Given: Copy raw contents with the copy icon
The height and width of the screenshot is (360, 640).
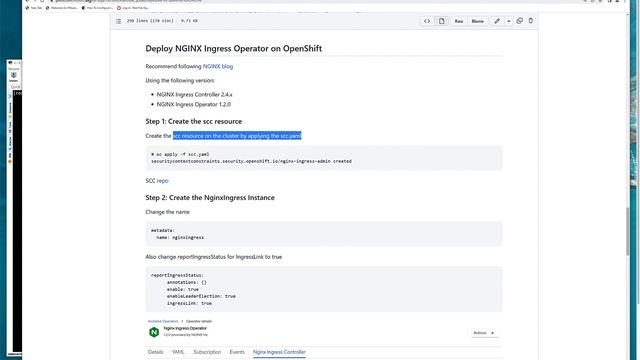Looking at the screenshot, I should (x=519, y=21).
